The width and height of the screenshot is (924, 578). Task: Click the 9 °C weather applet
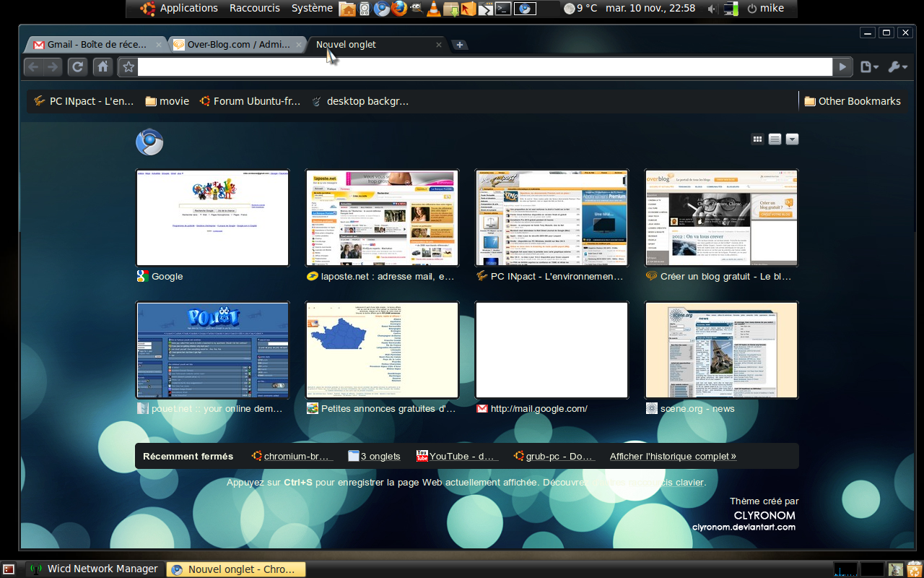click(580, 9)
